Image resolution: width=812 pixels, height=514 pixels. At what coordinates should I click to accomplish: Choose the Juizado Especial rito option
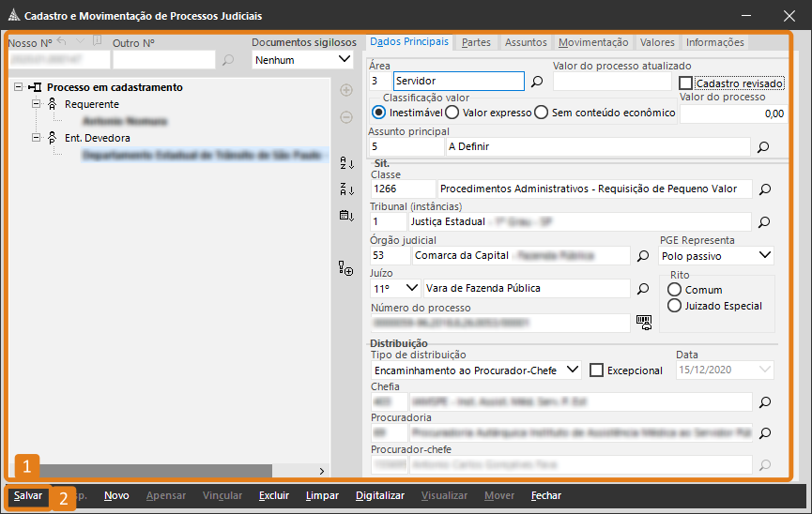673,305
